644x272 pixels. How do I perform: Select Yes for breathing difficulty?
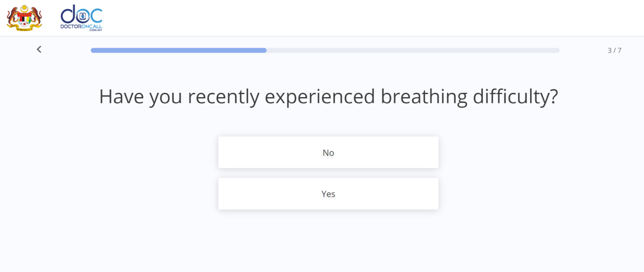coord(328,194)
